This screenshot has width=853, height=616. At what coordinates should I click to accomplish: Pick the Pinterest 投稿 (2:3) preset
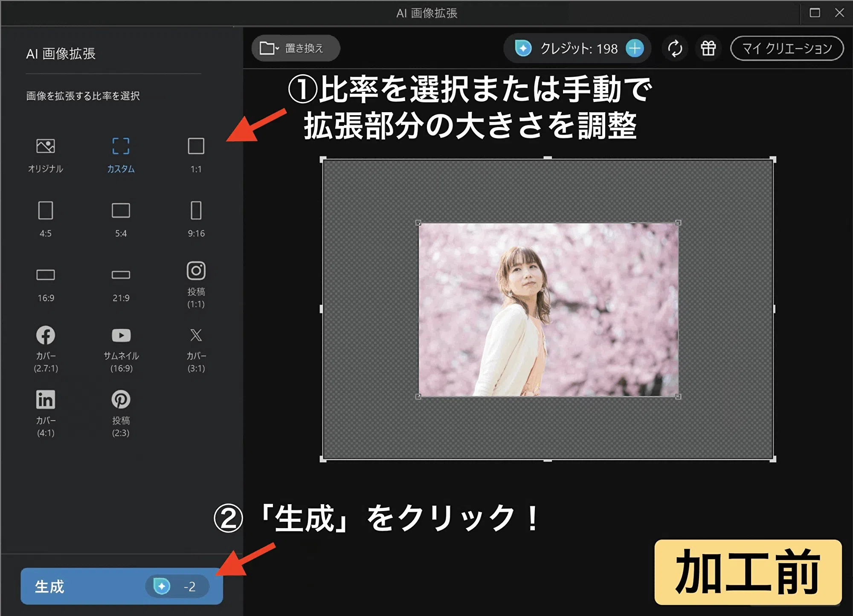click(x=121, y=410)
